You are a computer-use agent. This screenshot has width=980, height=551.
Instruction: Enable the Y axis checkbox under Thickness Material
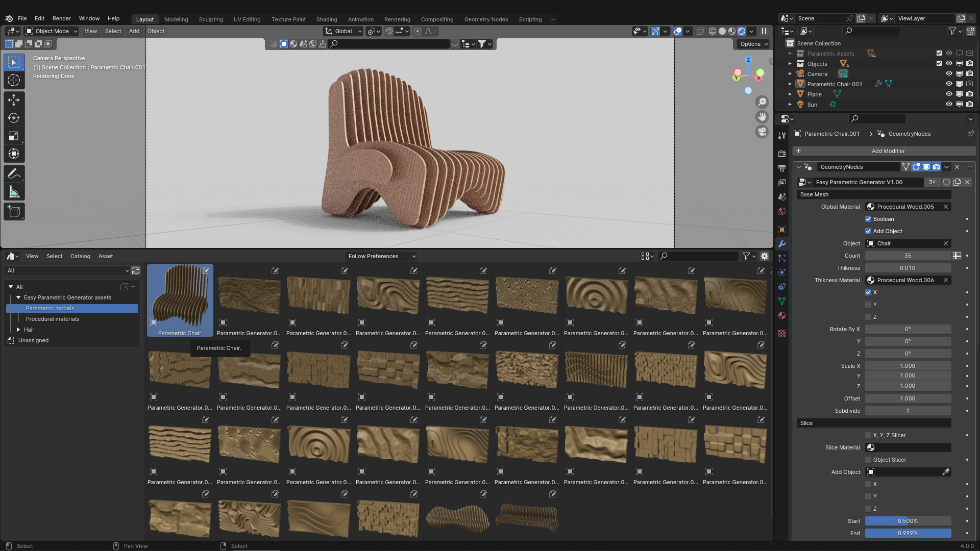(868, 305)
